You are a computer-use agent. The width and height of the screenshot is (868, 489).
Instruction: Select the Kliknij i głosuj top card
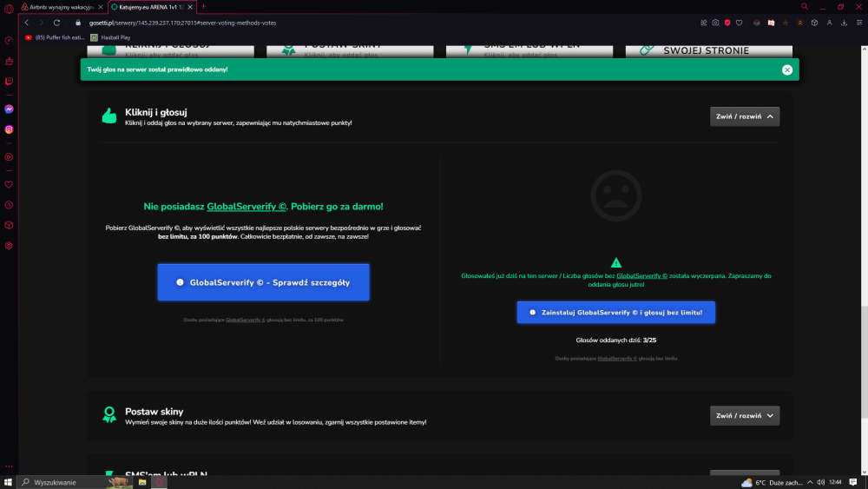tap(170, 51)
